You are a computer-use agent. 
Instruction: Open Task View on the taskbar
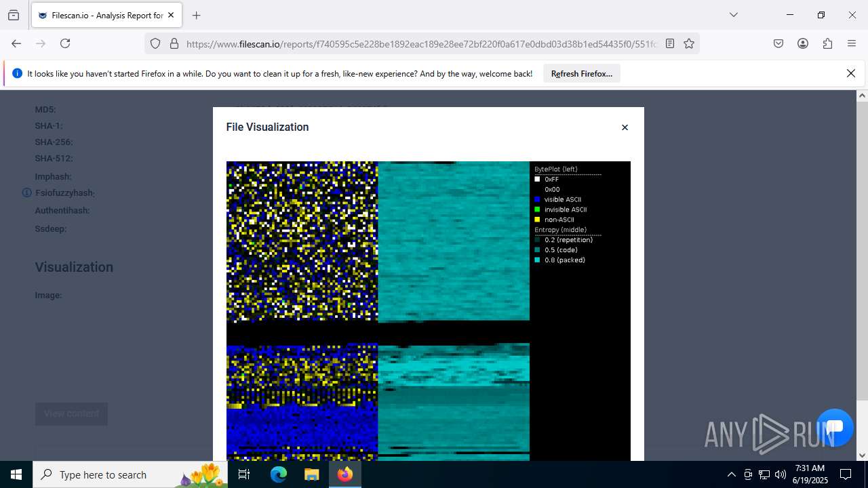coord(245,474)
